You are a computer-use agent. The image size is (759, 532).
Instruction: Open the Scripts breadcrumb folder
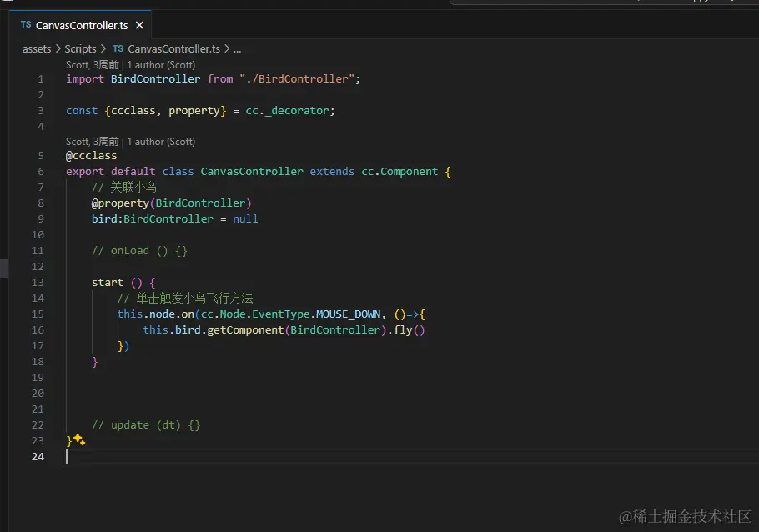(80, 49)
